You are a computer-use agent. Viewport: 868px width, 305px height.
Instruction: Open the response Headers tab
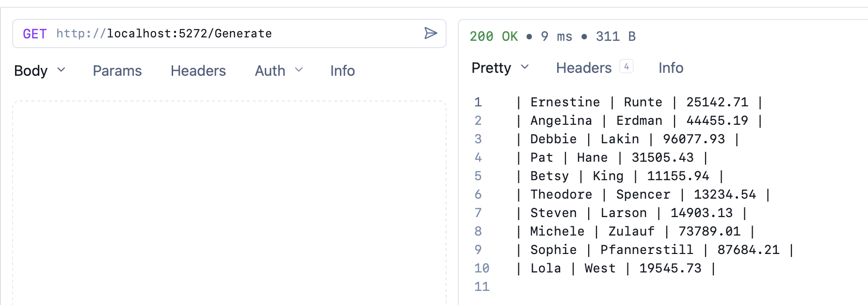coord(583,68)
